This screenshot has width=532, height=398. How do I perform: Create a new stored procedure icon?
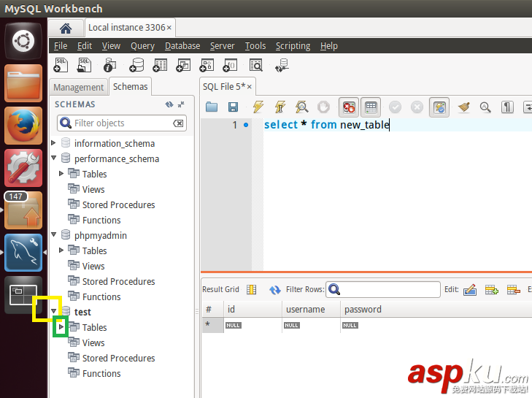[x=207, y=65]
